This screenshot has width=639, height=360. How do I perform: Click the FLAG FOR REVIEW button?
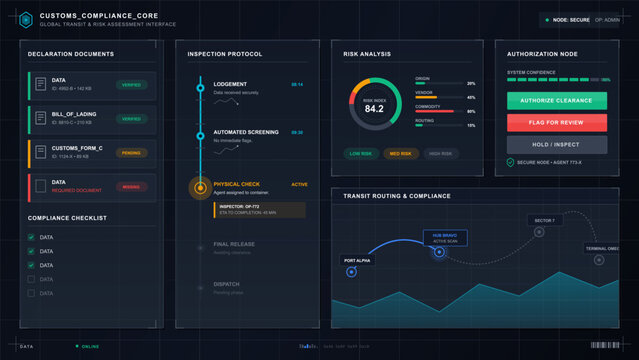coord(557,122)
